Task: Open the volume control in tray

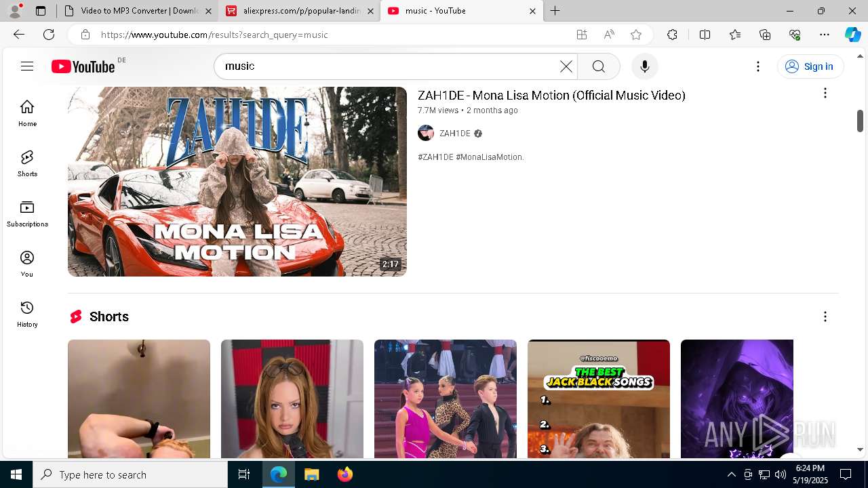Action: (x=780, y=474)
